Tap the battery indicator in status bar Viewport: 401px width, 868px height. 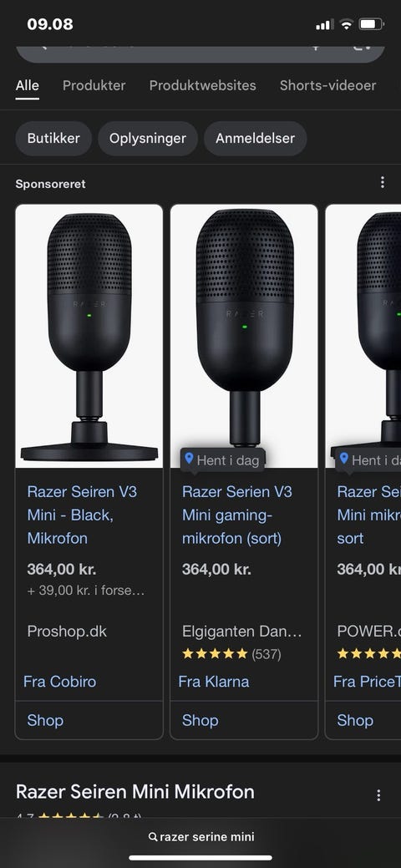[x=371, y=24]
